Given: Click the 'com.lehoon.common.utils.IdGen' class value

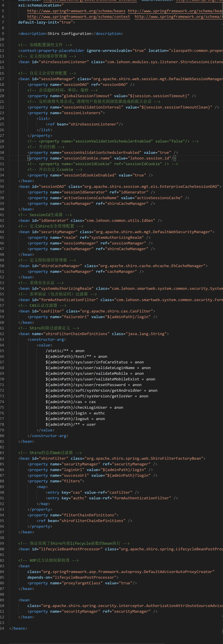Looking at the screenshot, I should tap(121, 221).
